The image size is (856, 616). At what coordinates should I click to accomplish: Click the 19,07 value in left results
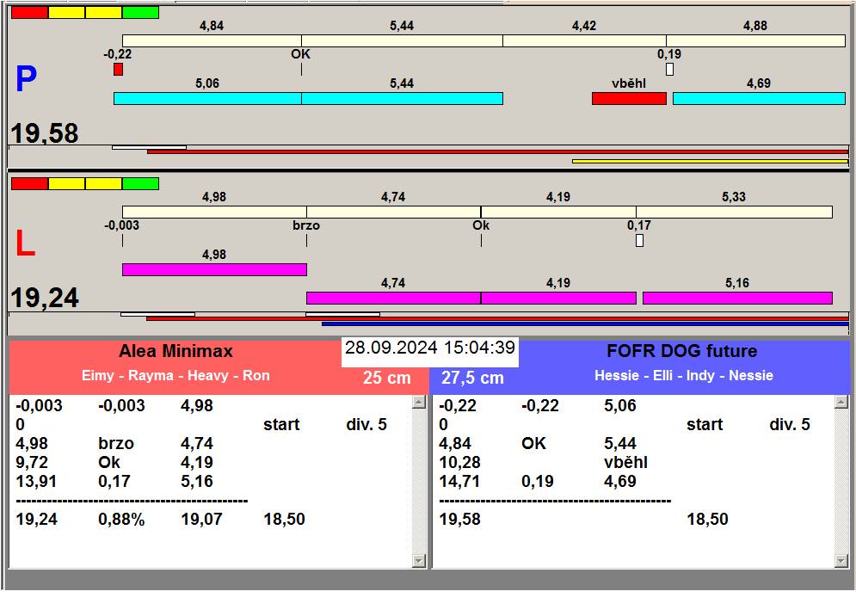tap(201, 520)
